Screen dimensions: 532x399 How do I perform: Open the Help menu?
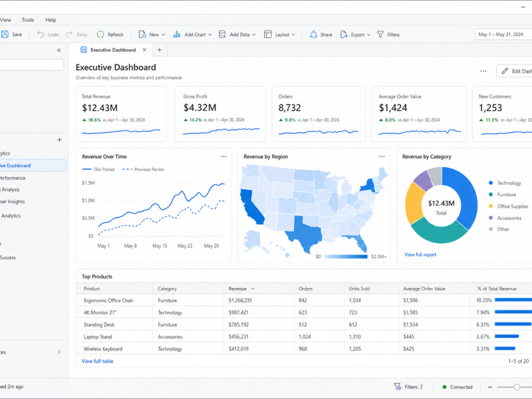pos(51,20)
